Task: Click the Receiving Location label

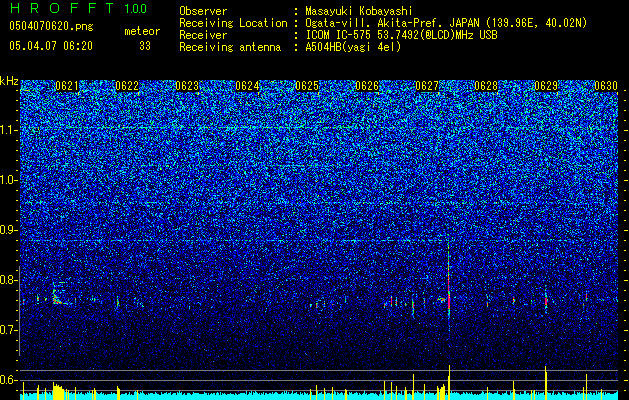Action: tap(233, 23)
